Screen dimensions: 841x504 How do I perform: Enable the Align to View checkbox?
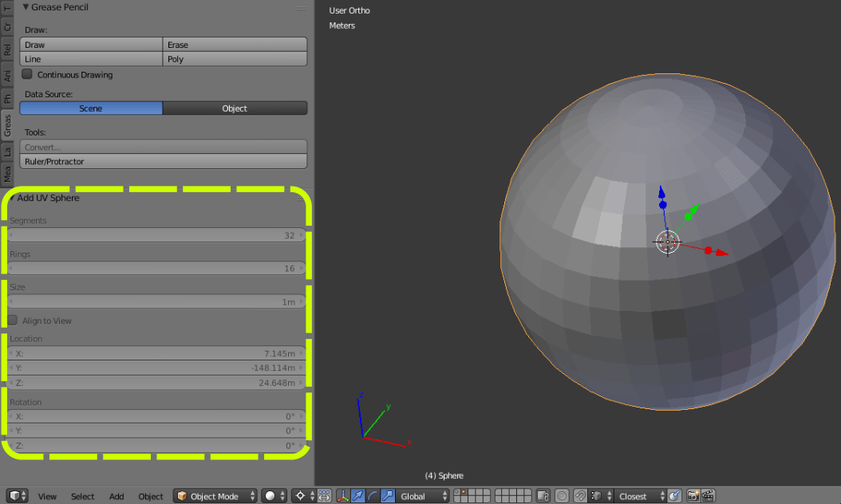[x=13, y=321]
